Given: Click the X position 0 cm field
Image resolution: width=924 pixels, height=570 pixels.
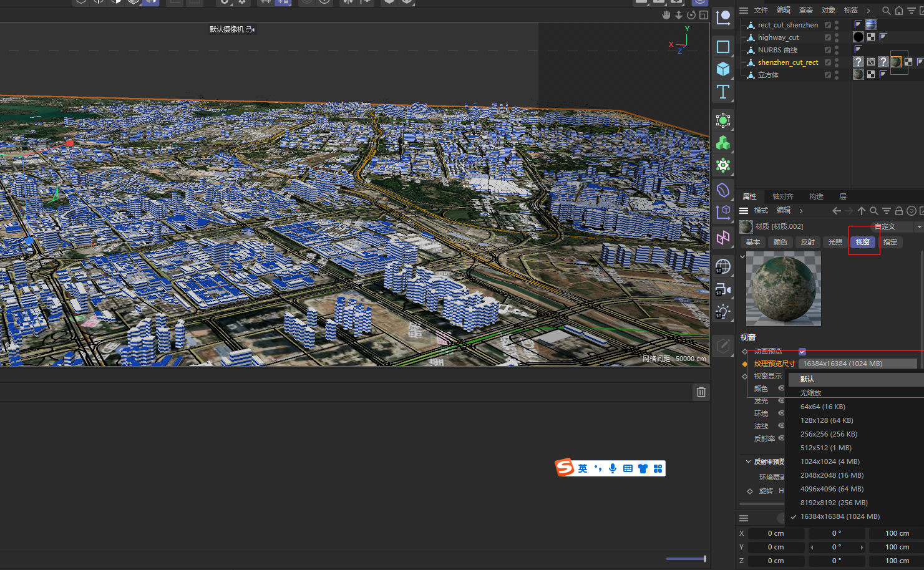Looking at the screenshot, I should 775,533.
